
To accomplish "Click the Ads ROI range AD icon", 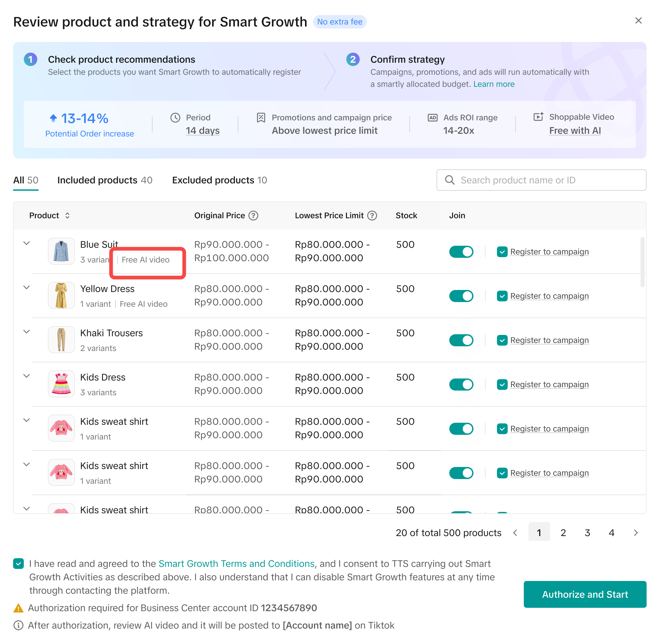I will pos(432,117).
